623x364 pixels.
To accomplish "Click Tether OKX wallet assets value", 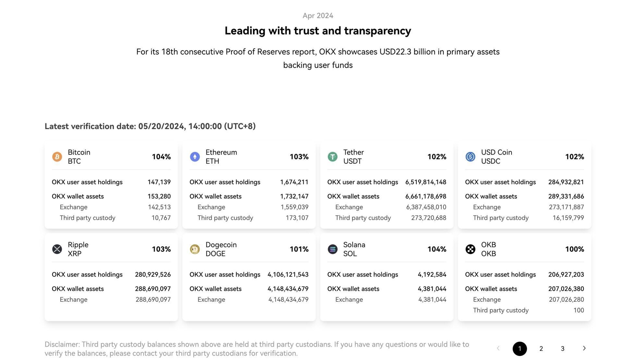I will [425, 196].
